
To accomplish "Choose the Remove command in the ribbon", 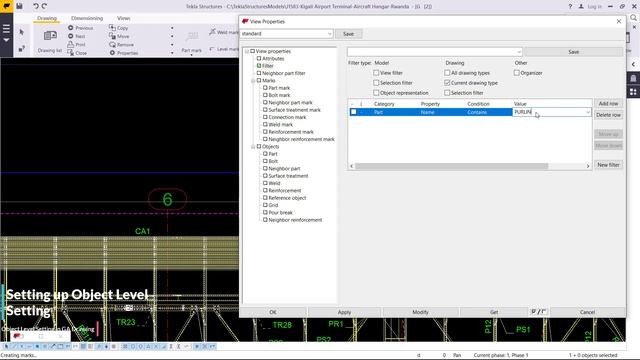I will pos(122,44).
